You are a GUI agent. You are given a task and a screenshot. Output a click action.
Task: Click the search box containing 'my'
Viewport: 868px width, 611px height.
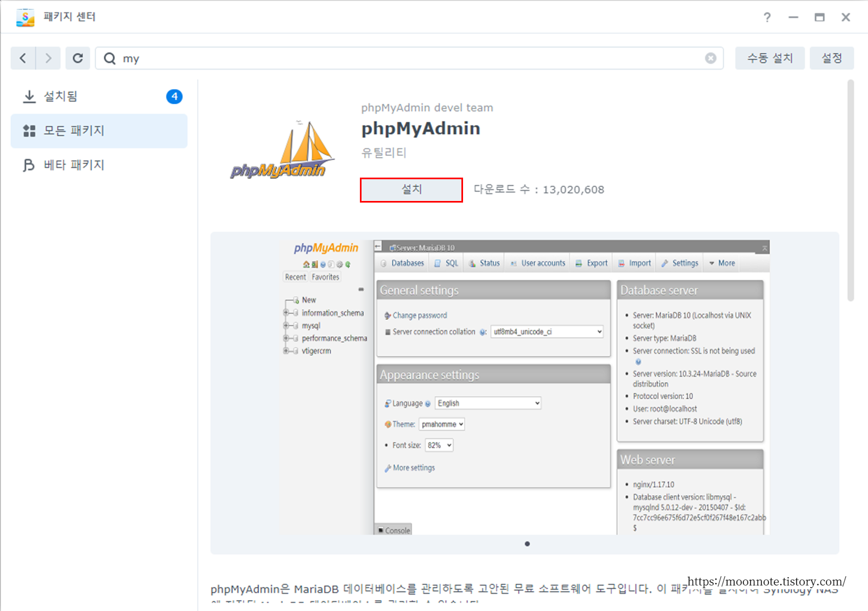409,58
